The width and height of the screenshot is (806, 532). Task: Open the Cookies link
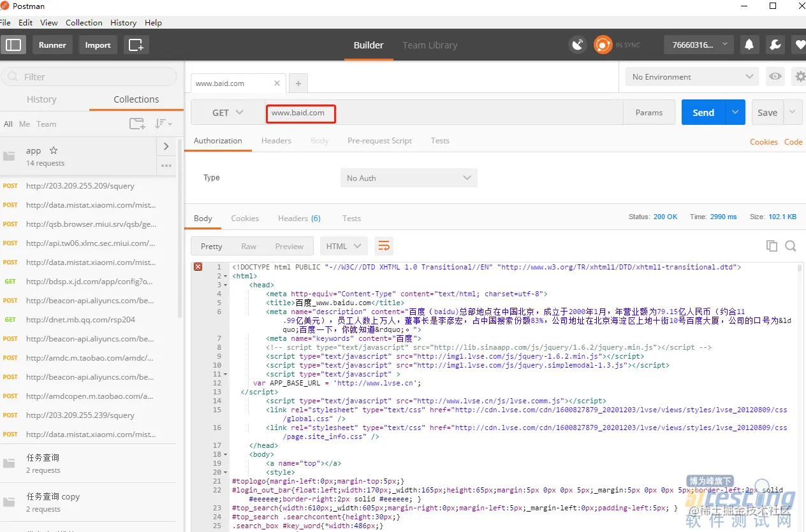[763, 142]
